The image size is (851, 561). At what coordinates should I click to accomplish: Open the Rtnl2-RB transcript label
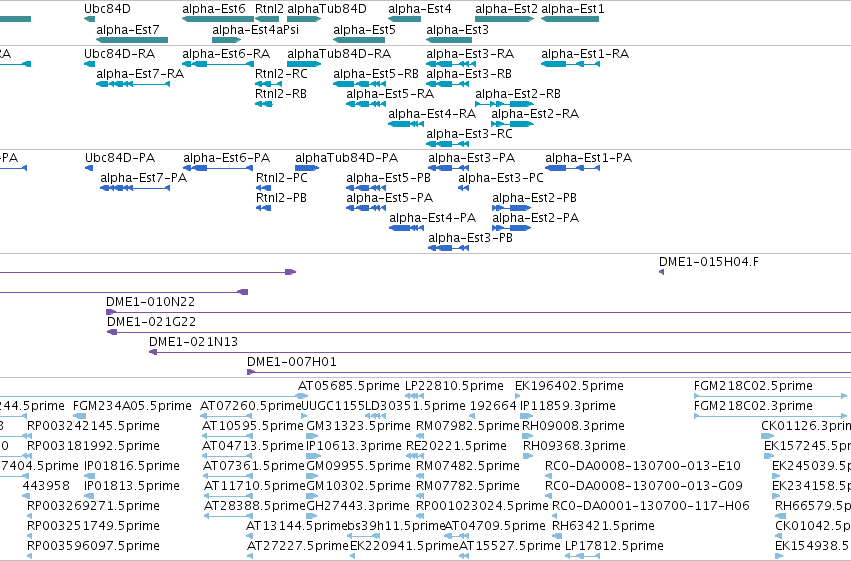(281, 93)
